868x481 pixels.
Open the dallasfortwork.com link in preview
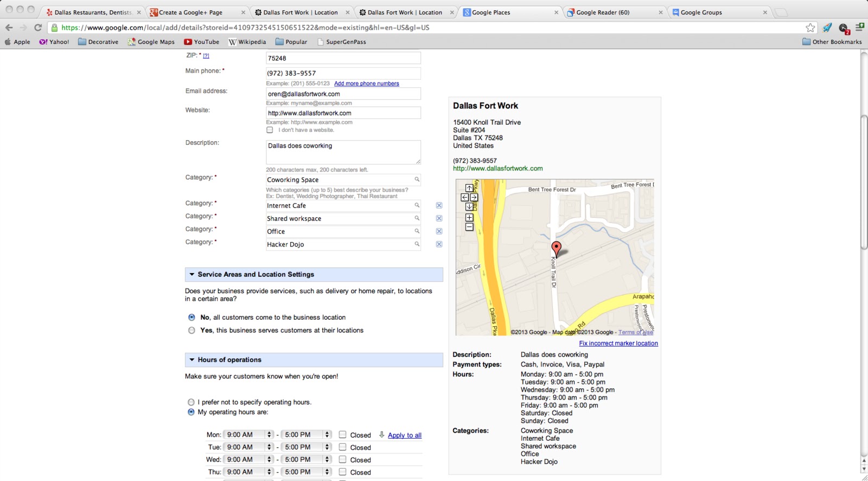tap(498, 169)
